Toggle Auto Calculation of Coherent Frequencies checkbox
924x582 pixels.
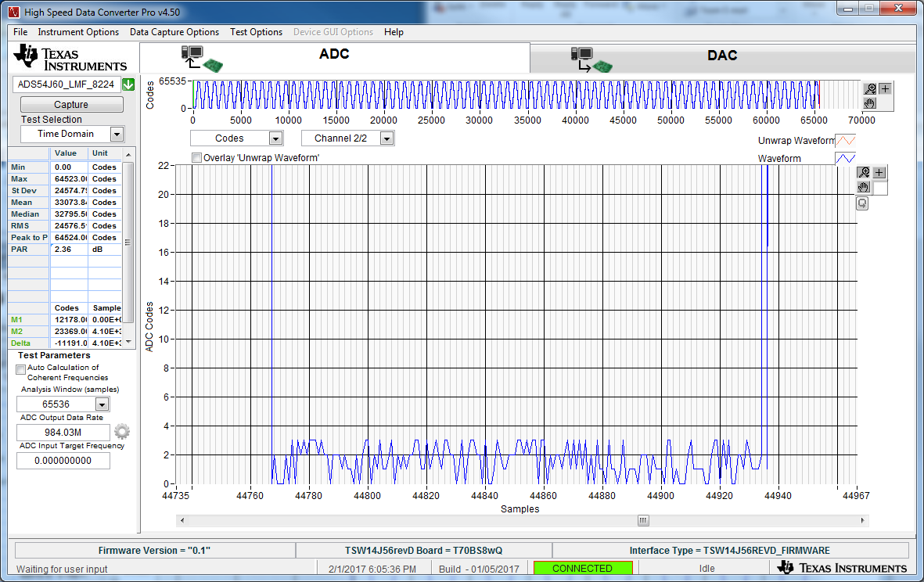pos(20,369)
